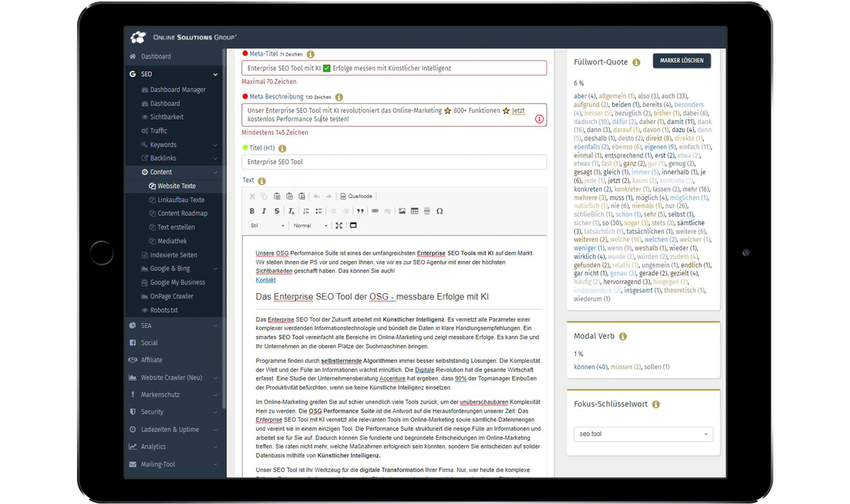Click the Redo arrow icon
This screenshot has width=850, height=504.
point(329,197)
